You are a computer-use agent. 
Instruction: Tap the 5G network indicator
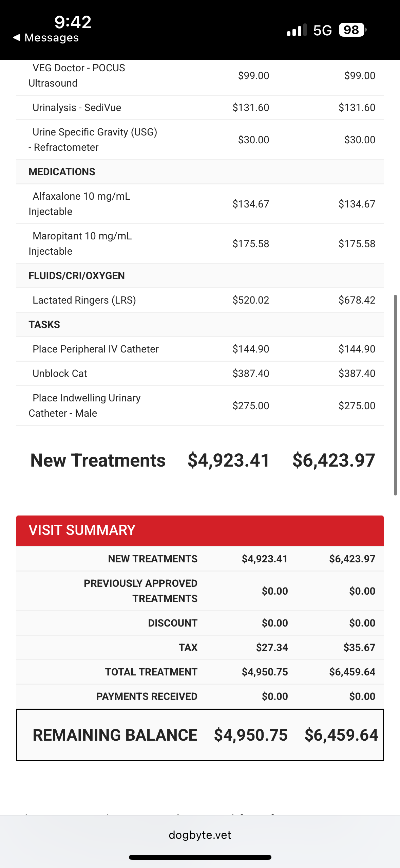point(322,31)
